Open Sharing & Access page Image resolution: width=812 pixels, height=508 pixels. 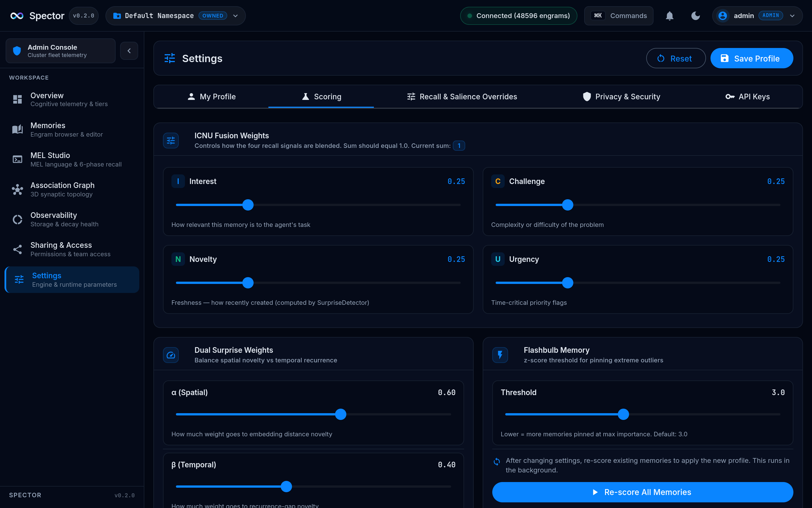(72, 249)
